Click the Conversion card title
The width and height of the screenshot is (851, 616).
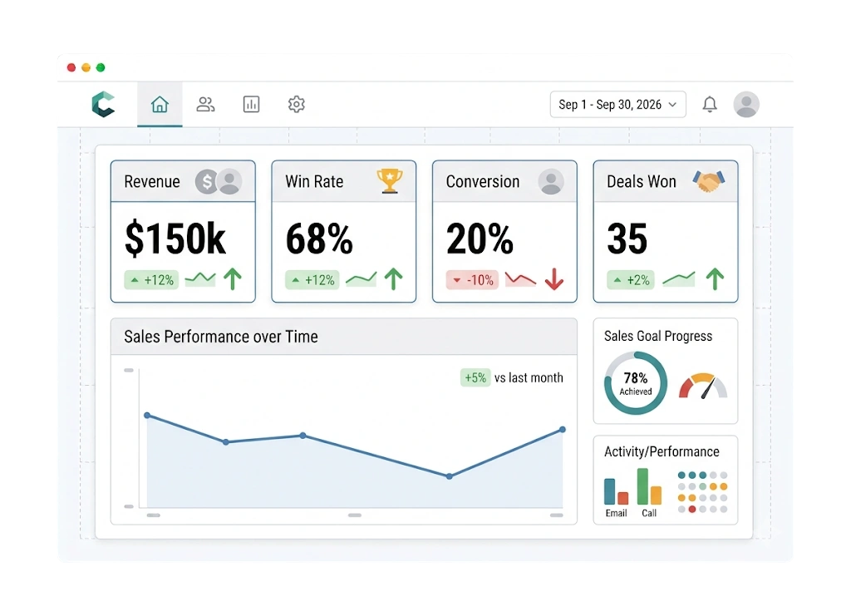[x=483, y=181]
